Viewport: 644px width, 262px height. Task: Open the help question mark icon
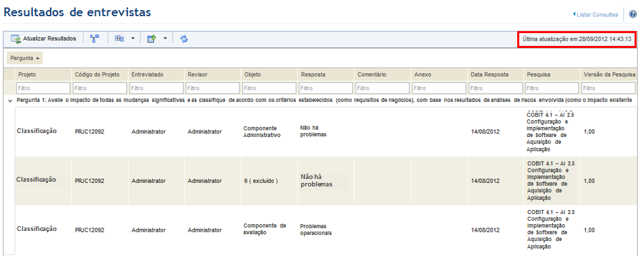[633, 14]
